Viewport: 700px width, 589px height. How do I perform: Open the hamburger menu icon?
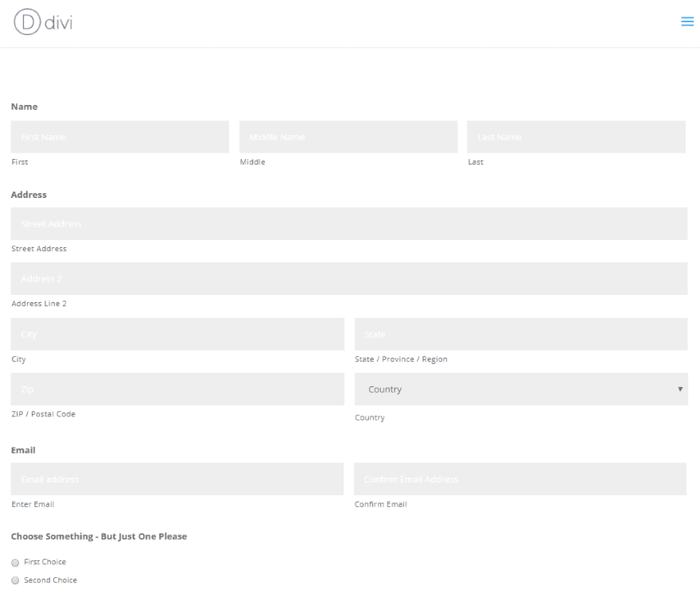point(687,22)
